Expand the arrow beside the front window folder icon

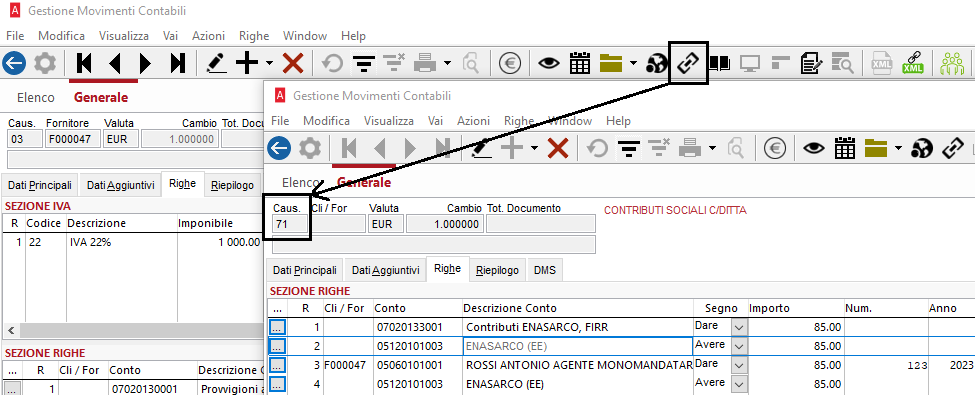pos(898,148)
